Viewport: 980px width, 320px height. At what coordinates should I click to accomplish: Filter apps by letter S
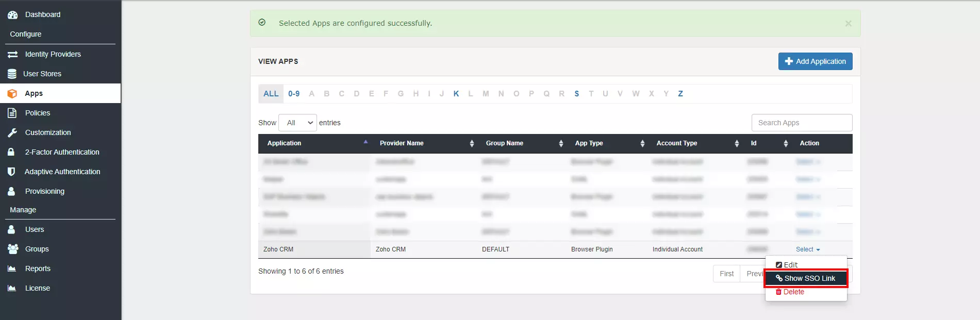(x=576, y=94)
